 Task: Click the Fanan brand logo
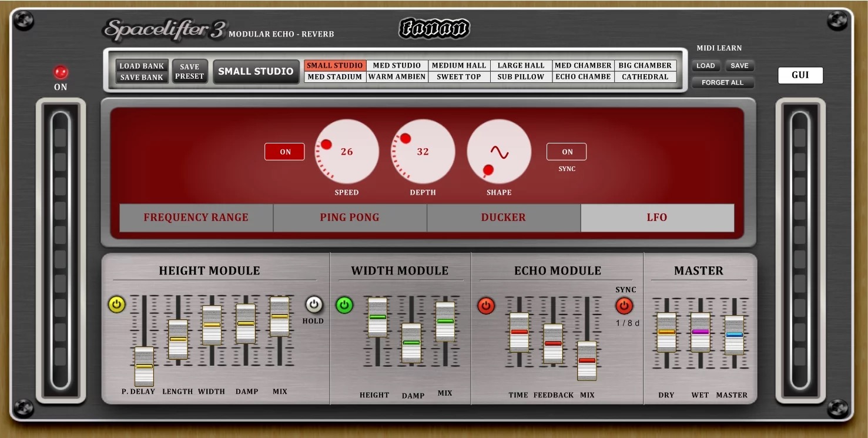tap(433, 27)
